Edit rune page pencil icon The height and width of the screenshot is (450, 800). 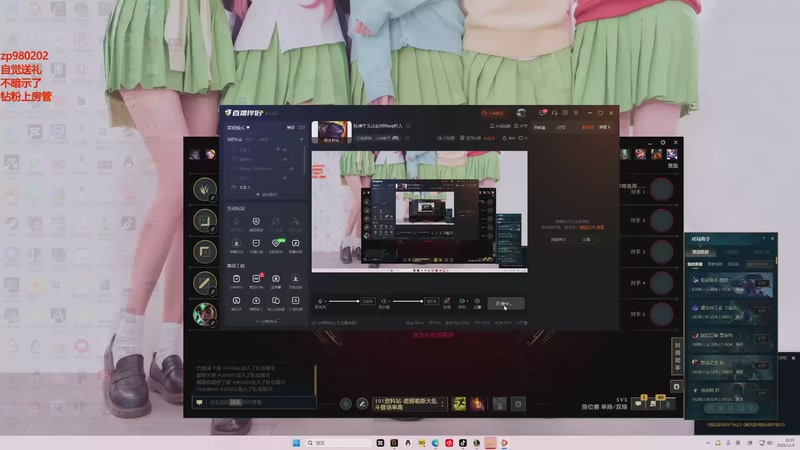coord(362,404)
